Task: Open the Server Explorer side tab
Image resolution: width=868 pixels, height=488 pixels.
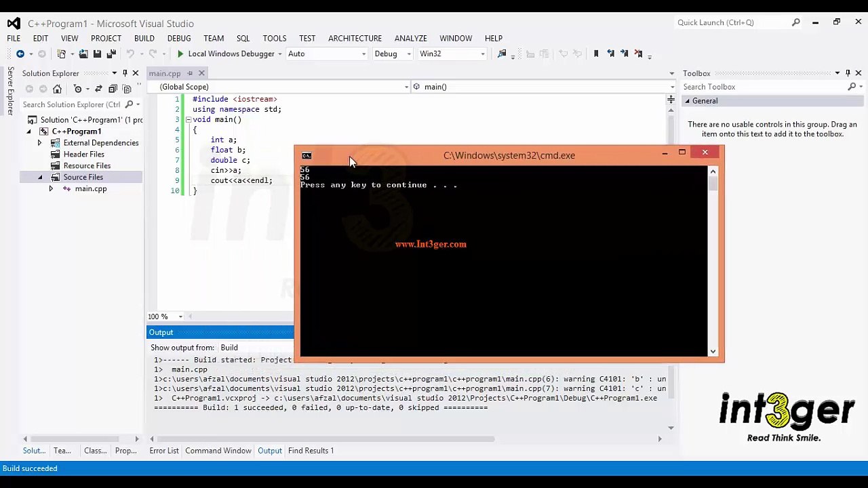Action: [9, 92]
